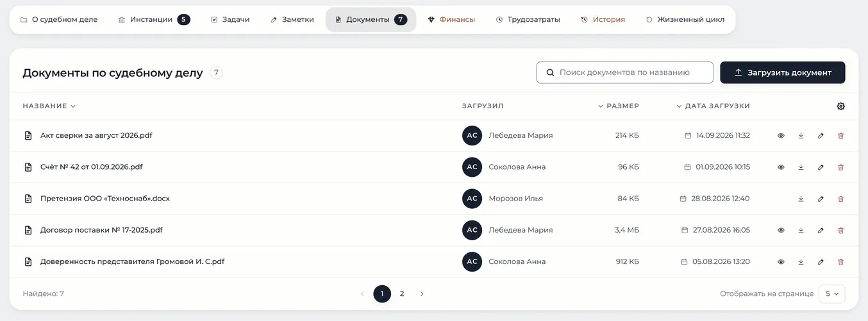868x321 pixels.
Task: Sort by Дата загрузки column
Action: [713, 106]
